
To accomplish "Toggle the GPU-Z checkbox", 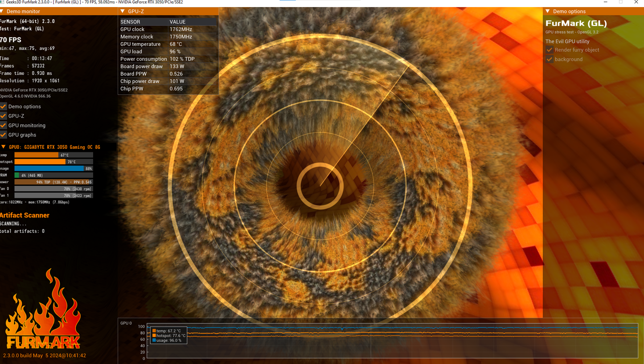I will (x=4, y=116).
